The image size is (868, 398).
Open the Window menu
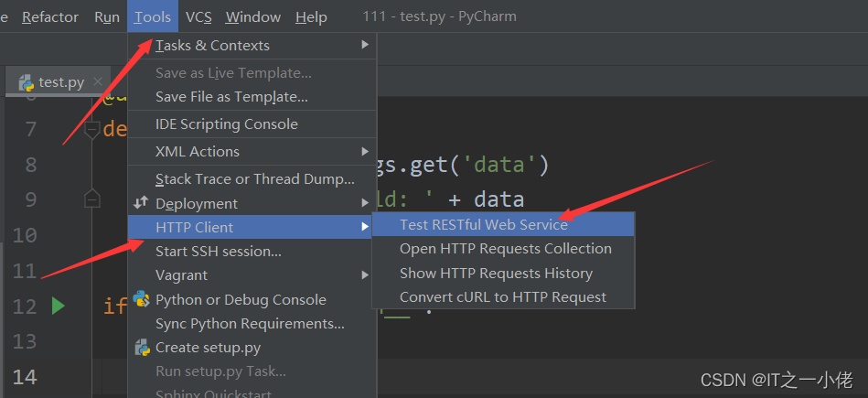tap(253, 17)
